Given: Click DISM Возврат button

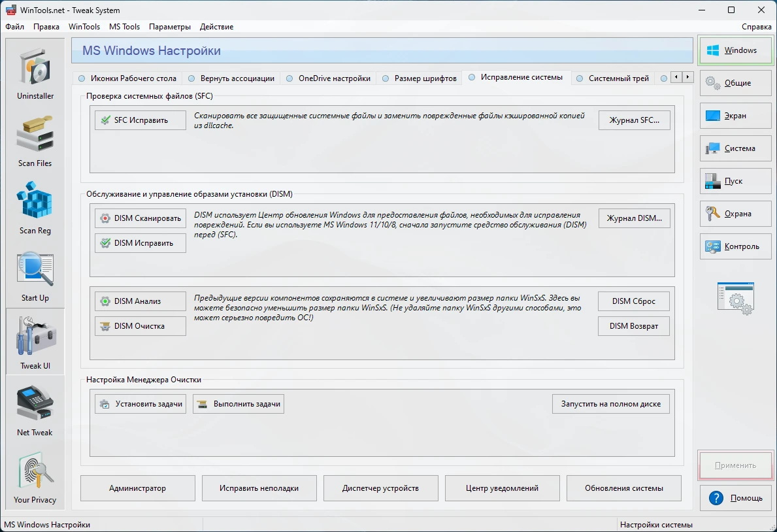Looking at the screenshot, I should click(x=634, y=325).
